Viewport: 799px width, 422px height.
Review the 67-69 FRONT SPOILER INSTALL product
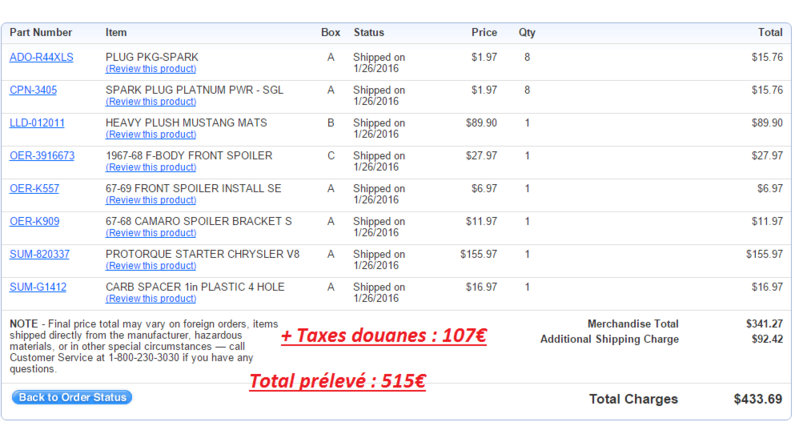pyautogui.click(x=151, y=200)
